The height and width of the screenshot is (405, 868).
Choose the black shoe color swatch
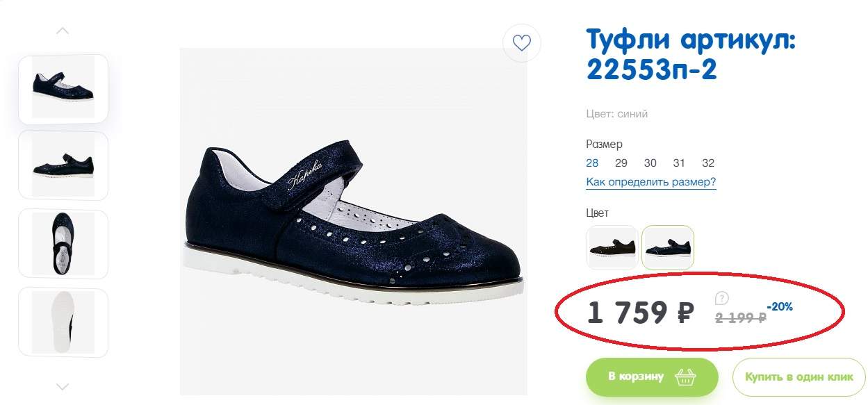pyautogui.click(x=612, y=247)
